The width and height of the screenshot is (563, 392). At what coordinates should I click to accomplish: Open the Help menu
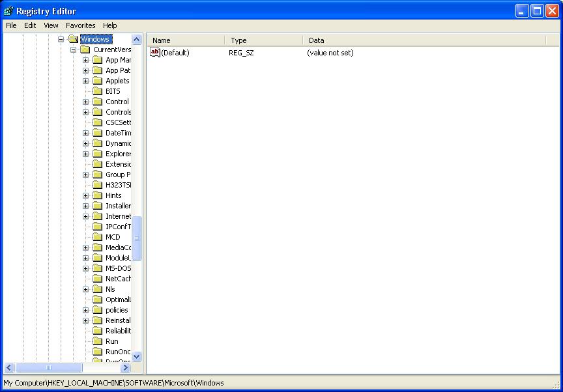pos(110,25)
